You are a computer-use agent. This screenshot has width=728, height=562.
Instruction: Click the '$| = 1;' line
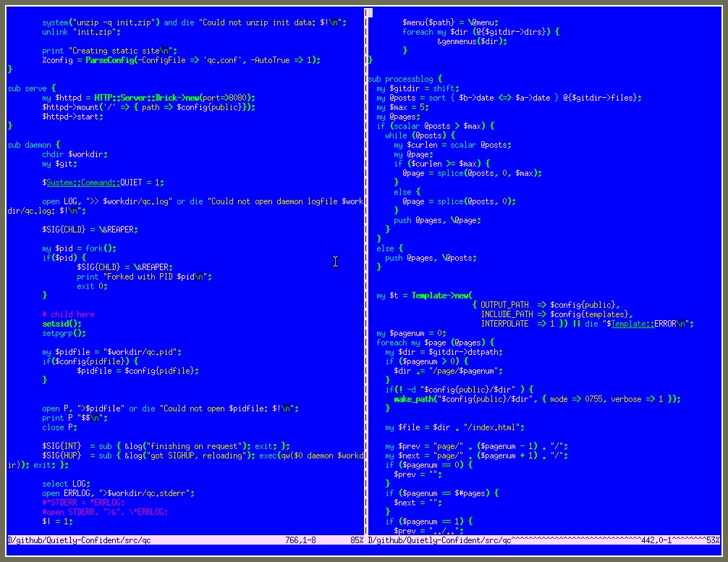point(58,521)
